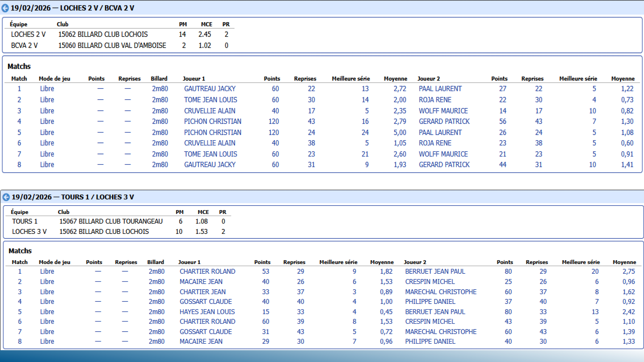Open player GAUTREAU JACKY's profile
Screen dimensions: 644x362
[210, 88]
